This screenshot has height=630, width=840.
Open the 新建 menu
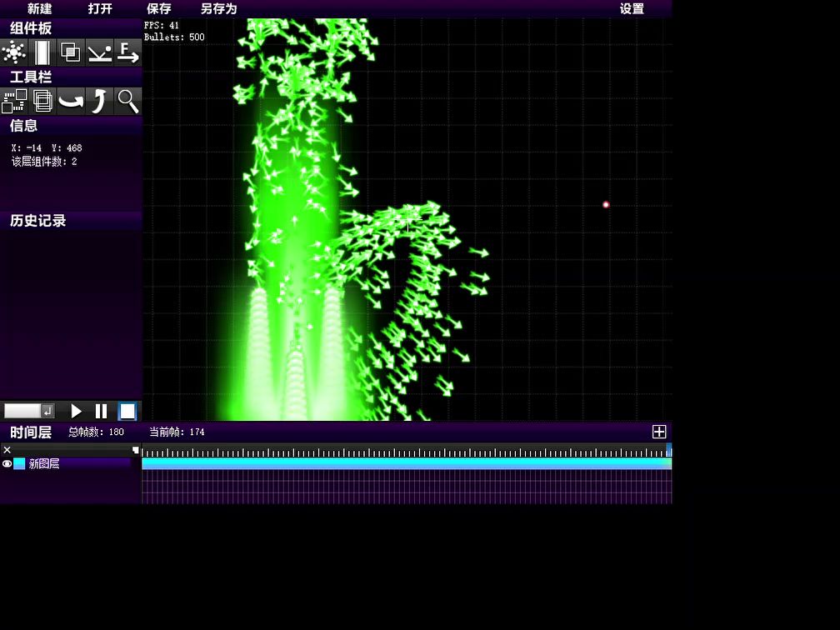(39, 8)
